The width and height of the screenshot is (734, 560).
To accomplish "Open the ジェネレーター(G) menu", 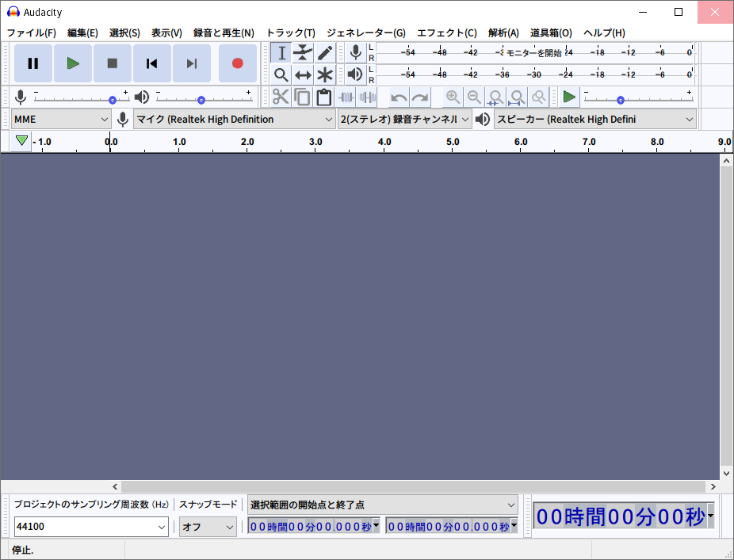I will point(366,32).
